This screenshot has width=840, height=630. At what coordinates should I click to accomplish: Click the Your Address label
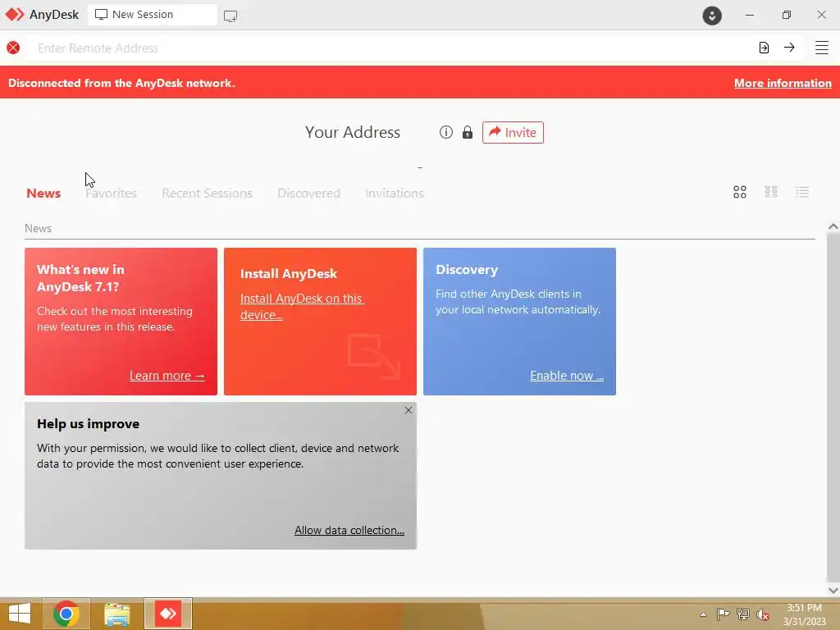tap(353, 132)
